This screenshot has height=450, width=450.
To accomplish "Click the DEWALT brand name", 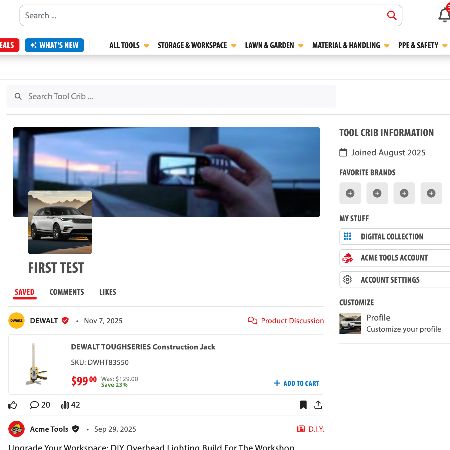I will pos(44,321).
